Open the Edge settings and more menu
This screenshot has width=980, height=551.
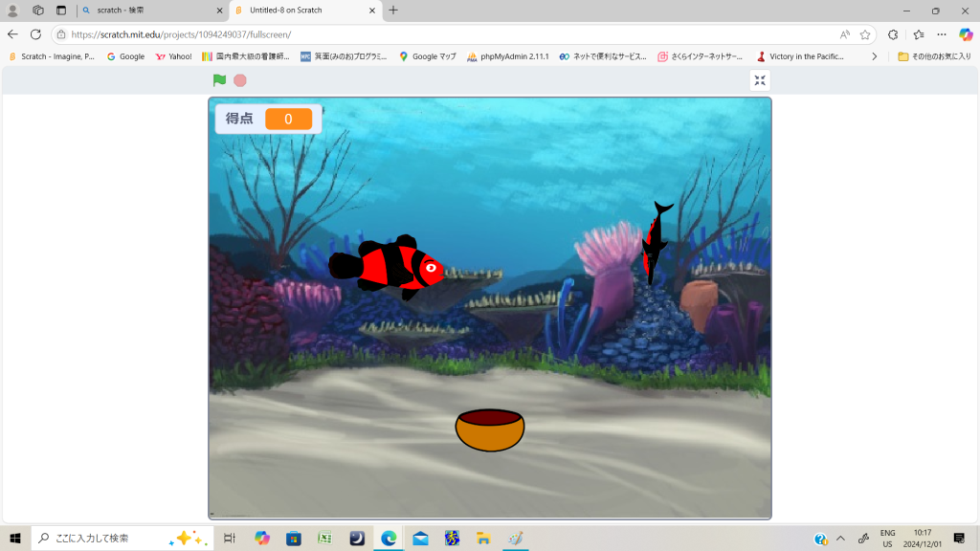(942, 34)
